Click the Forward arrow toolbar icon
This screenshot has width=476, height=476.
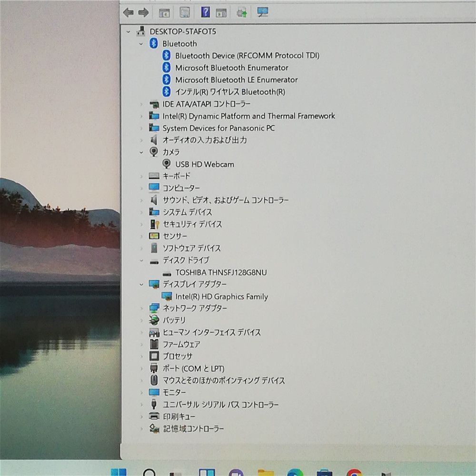143,12
